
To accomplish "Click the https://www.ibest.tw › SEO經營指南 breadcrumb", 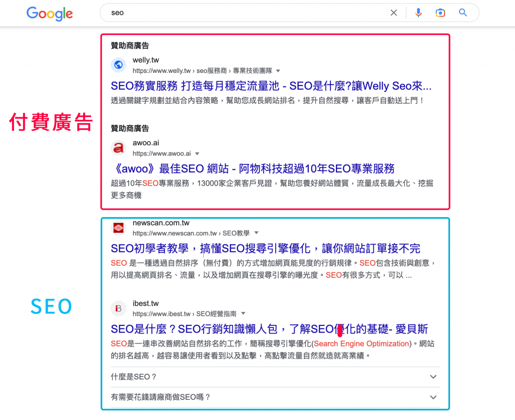I will [185, 314].
